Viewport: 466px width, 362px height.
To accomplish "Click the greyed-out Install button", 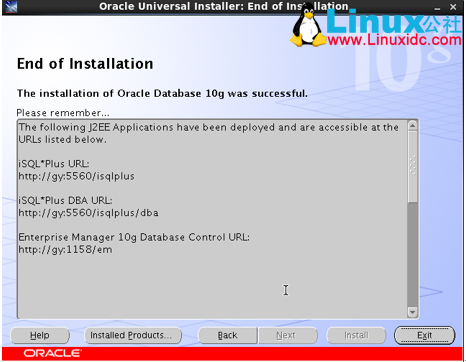I will 356,335.
